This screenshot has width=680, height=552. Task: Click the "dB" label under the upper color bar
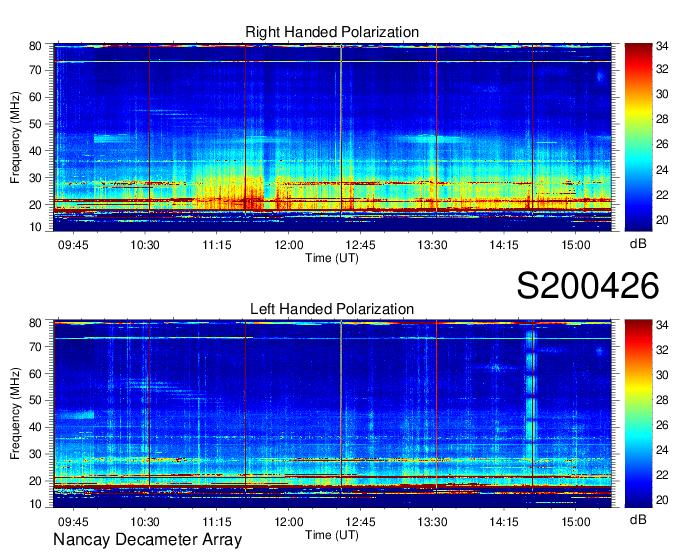pos(638,244)
